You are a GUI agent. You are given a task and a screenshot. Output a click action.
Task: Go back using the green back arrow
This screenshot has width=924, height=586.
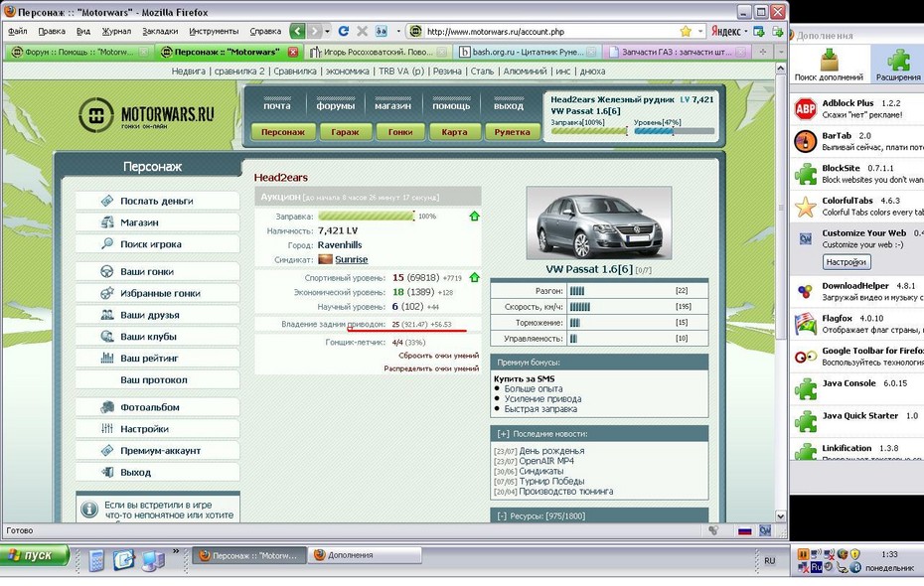coord(298,31)
